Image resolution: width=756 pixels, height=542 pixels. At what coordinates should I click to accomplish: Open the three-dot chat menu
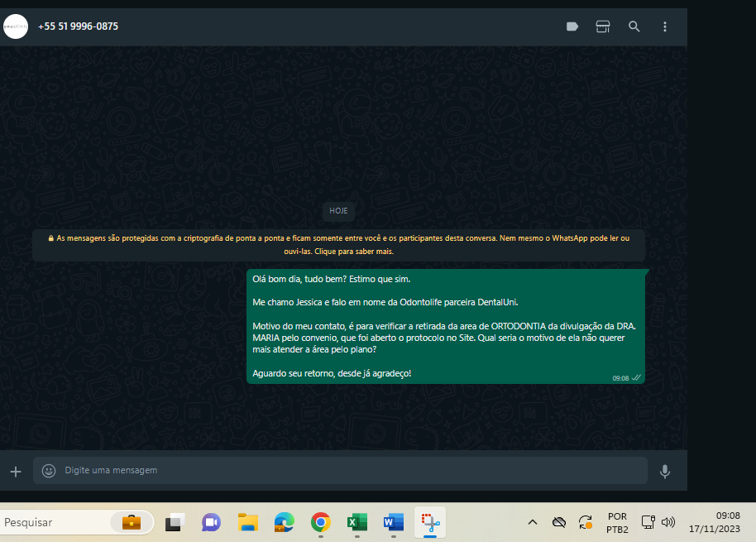point(665,26)
